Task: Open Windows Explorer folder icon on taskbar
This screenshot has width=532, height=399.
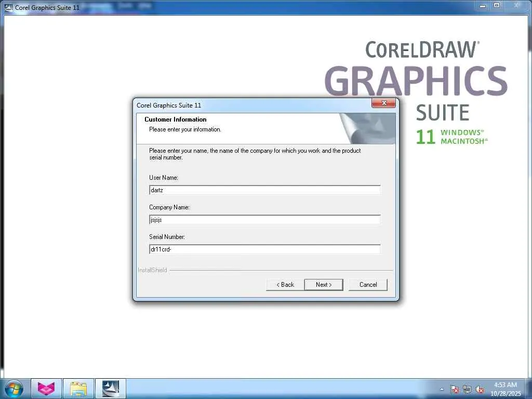Action: click(78, 389)
